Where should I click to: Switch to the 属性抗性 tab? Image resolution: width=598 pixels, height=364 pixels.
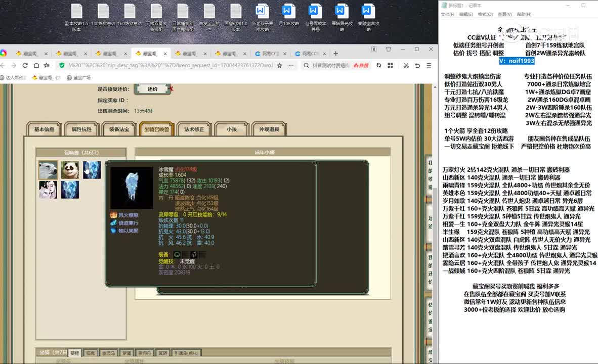(81, 129)
